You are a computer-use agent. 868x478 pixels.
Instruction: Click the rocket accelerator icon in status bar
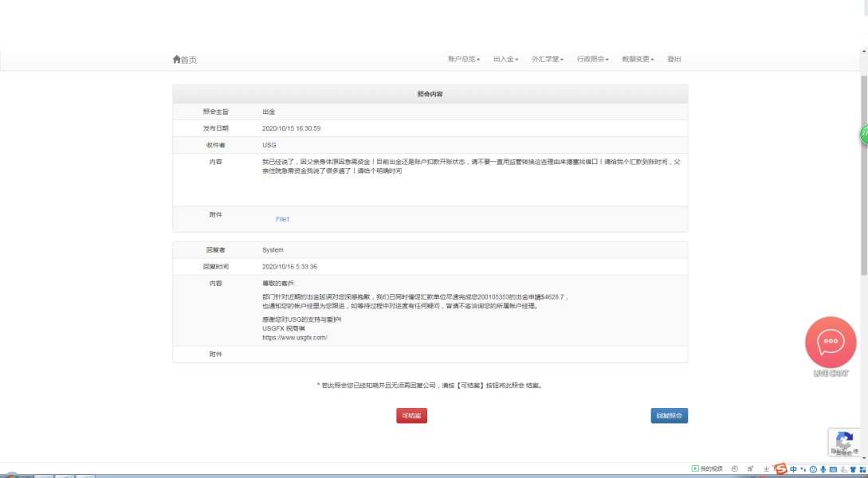tap(750, 469)
